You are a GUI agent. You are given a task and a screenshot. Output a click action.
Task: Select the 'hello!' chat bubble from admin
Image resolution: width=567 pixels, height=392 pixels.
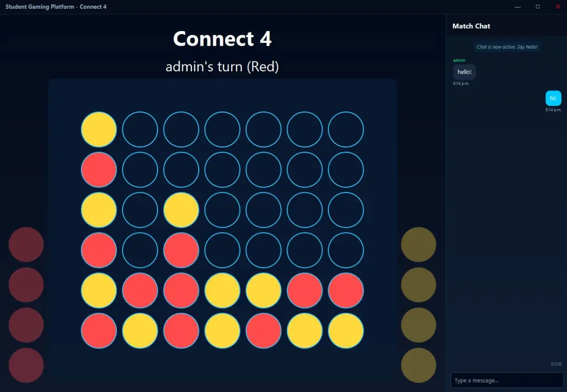(464, 72)
